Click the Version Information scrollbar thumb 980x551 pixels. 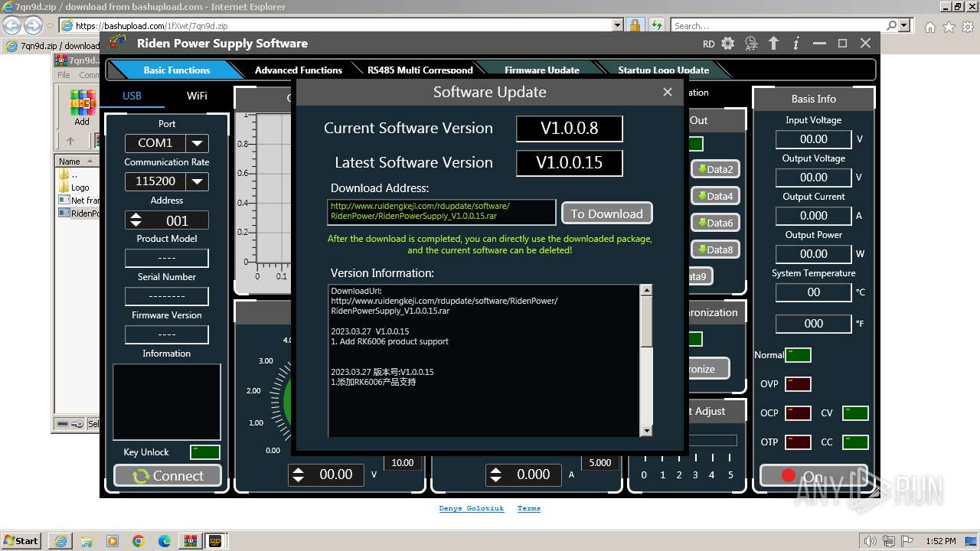[646, 321]
